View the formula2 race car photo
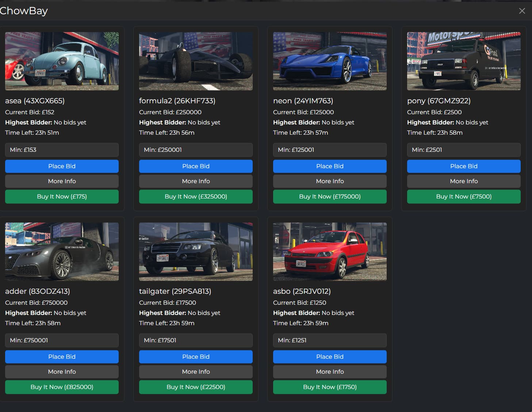 coord(196,61)
